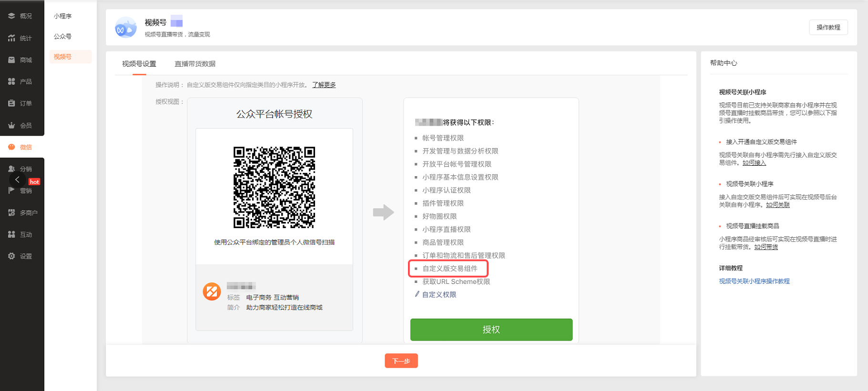Click the QR code image
This screenshot has height=391, width=868.
pos(274,187)
